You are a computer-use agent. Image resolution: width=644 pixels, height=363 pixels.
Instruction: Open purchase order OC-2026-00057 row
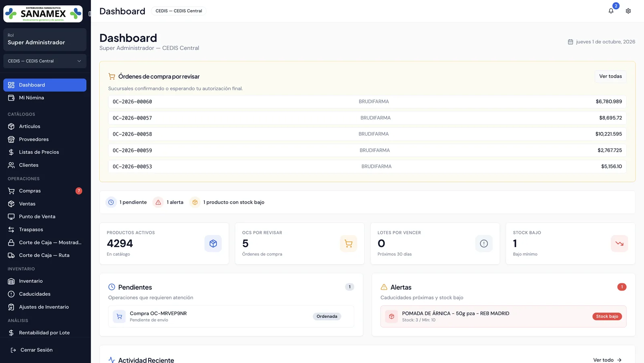(367, 118)
